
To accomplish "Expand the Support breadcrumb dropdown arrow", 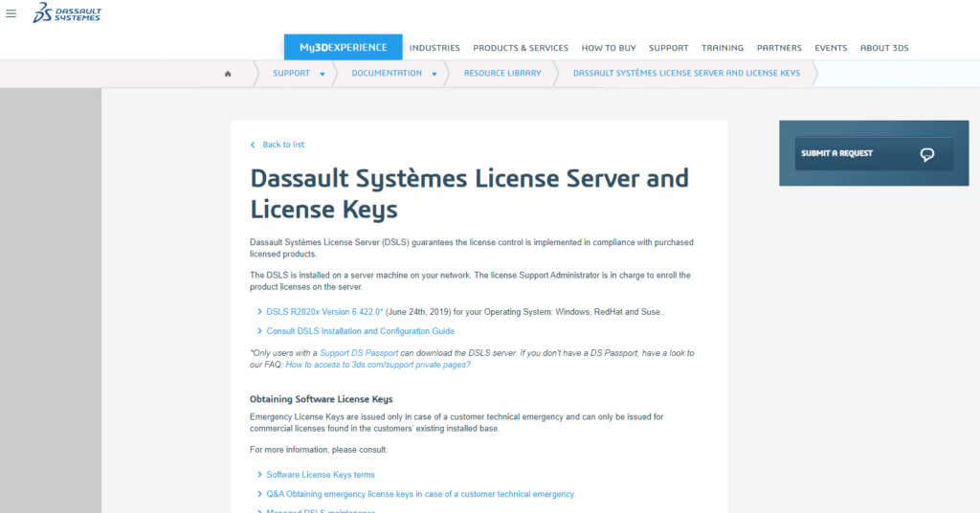I will [323, 75].
